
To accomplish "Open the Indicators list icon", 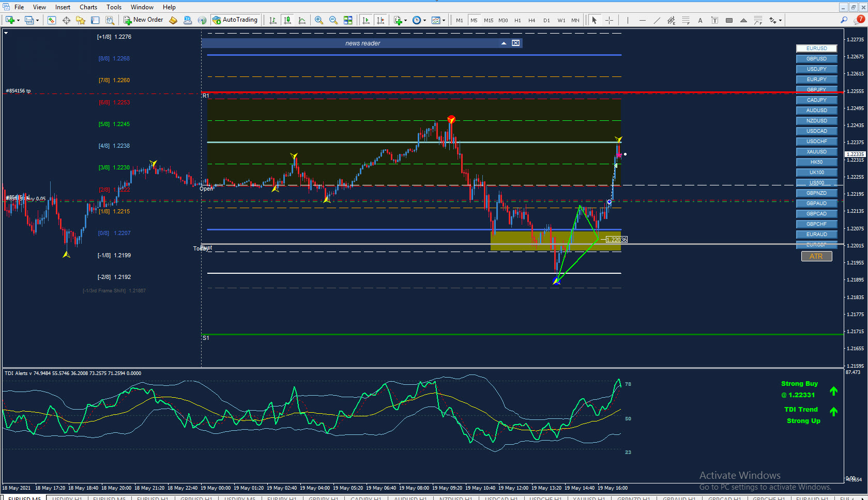I will point(398,20).
